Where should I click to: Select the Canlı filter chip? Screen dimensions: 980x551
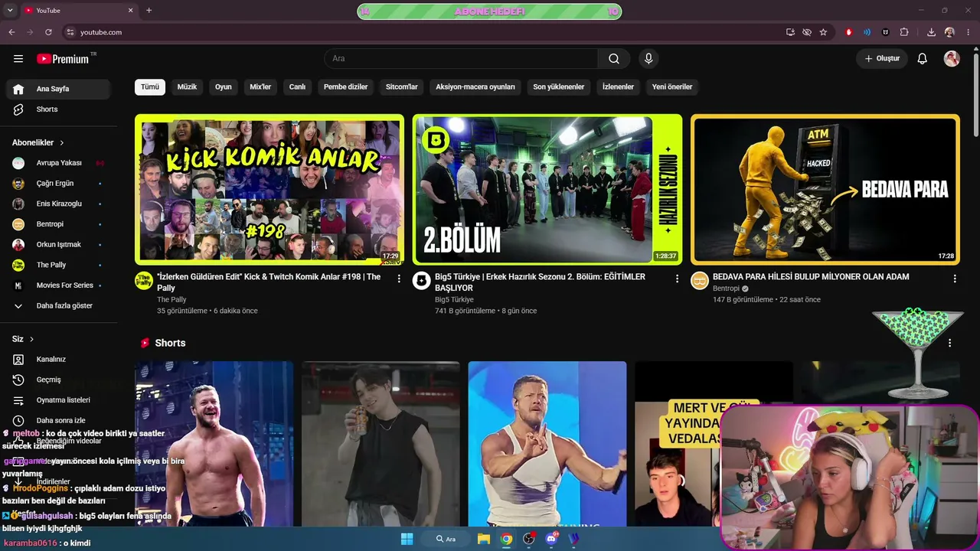click(297, 87)
